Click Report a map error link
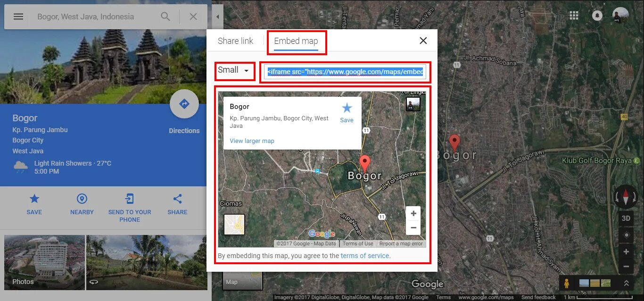The width and height of the screenshot is (644, 301). 401,243
